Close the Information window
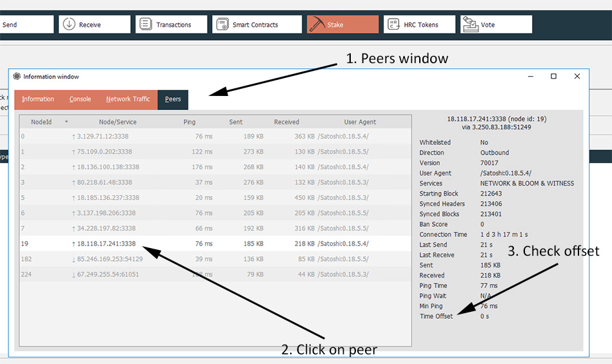 (x=577, y=76)
